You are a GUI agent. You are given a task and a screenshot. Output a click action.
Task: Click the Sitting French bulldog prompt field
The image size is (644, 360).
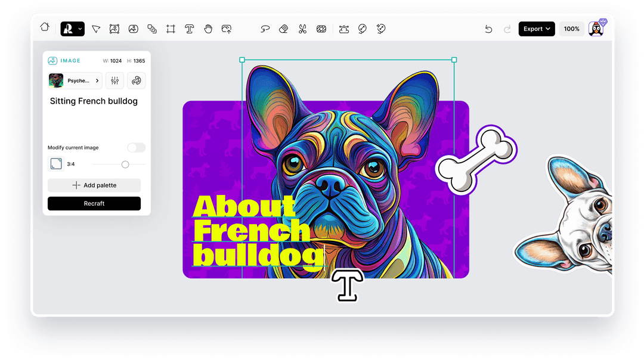(94, 101)
